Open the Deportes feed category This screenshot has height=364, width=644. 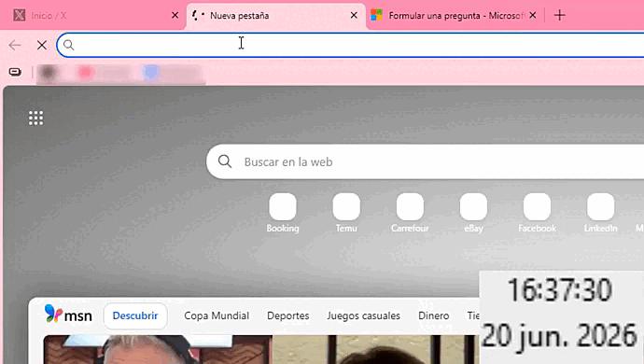tap(287, 315)
